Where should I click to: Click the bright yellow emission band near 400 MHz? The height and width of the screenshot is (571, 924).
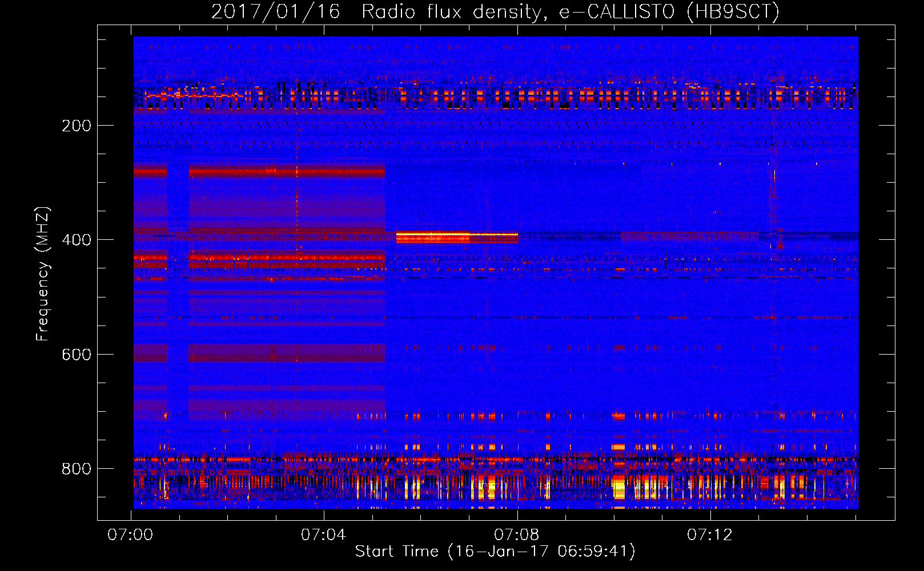coord(457,237)
